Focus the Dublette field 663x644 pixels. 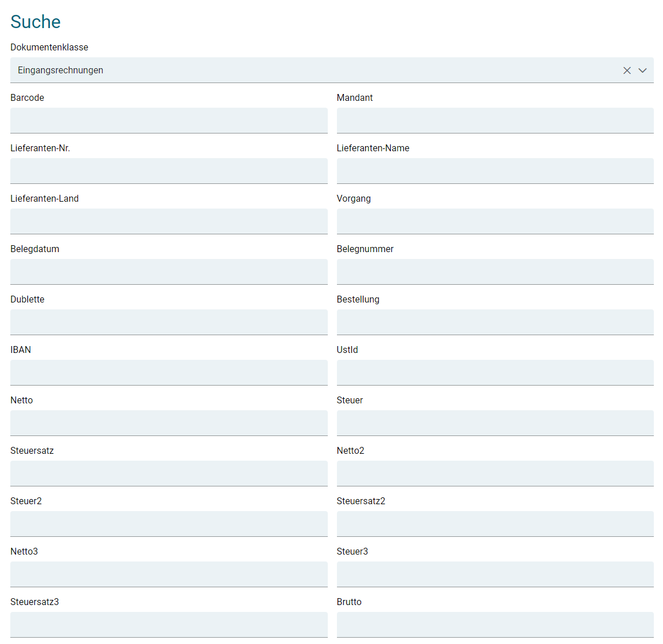click(168, 322)
